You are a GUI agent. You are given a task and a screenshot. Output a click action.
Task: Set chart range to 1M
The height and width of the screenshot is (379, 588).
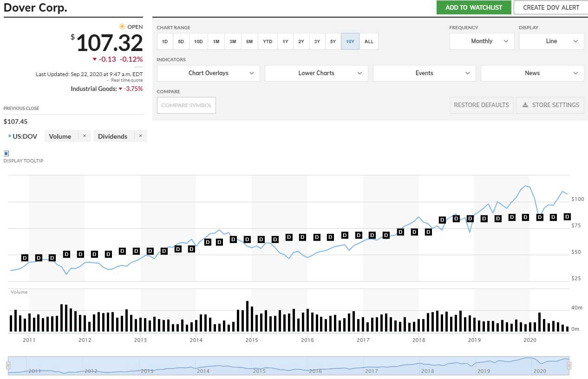point(216,41)
